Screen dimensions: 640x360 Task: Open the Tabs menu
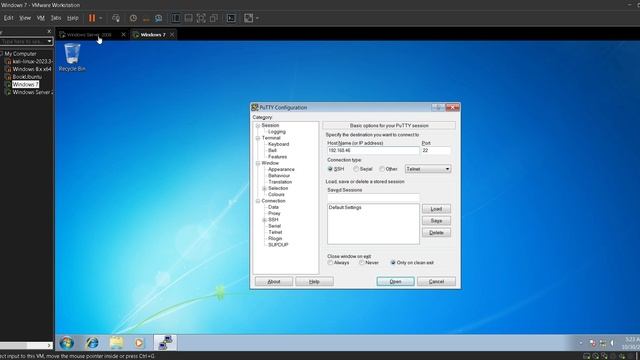[56, 18]
